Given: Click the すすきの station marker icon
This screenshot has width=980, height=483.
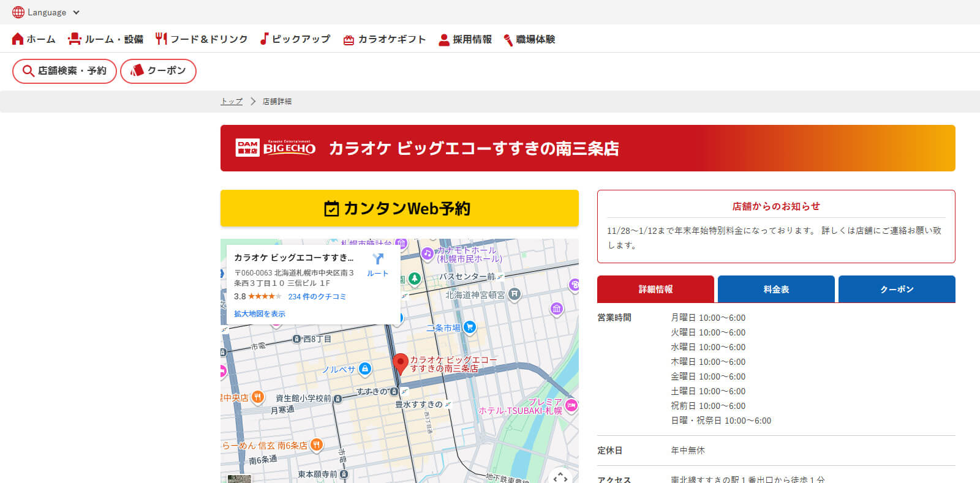Looking at the screenshot, I should 394,391.
